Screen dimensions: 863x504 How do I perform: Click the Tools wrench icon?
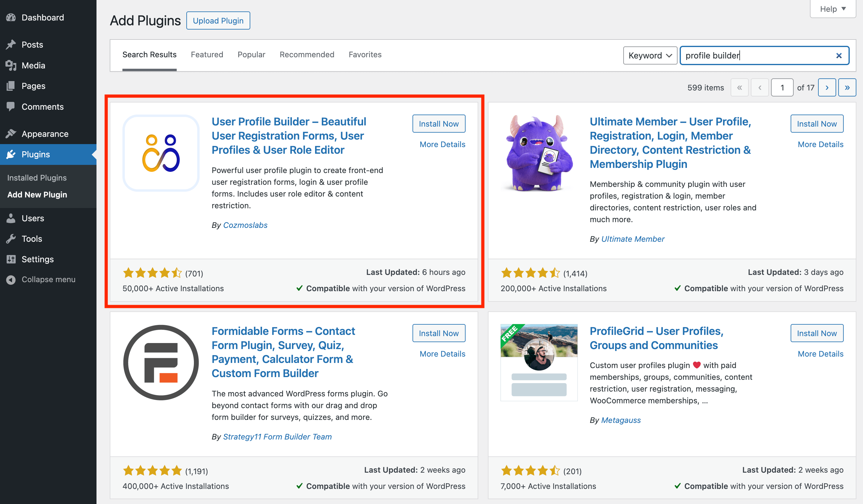click(11, 239)
